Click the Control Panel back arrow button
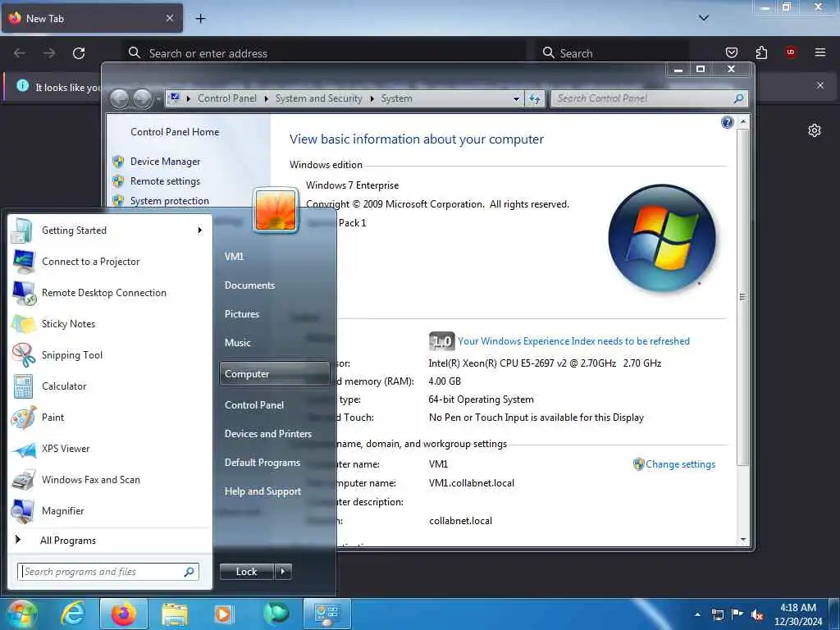Screen dimensions: 840x630 click(120, 98)
